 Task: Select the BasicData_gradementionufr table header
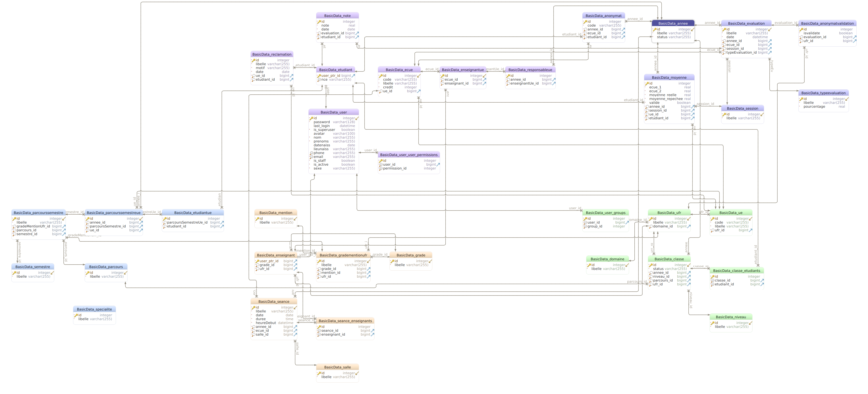pos(343,255)
